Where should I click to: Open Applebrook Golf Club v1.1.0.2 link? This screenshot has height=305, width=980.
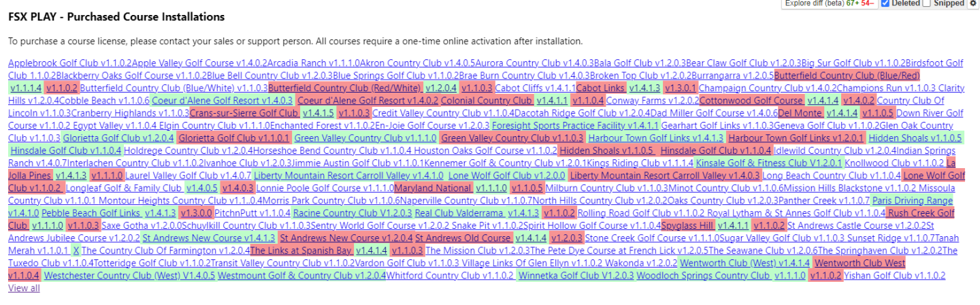click(x=70, y=63)
